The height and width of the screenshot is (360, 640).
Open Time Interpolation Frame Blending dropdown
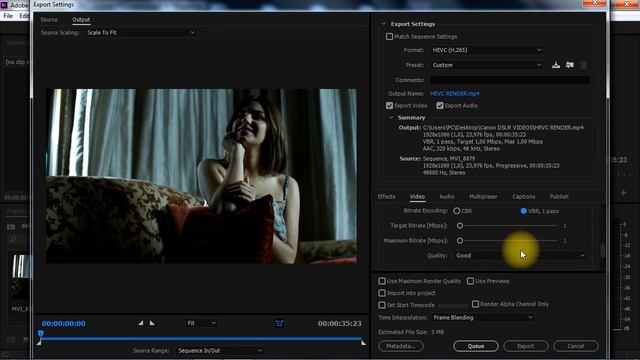click(483, 317)
